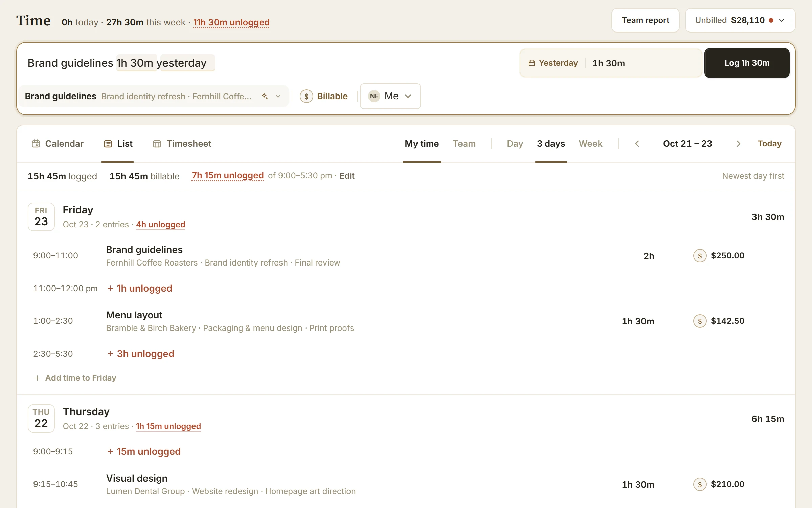Select 3 days range view

coord(551,144)
